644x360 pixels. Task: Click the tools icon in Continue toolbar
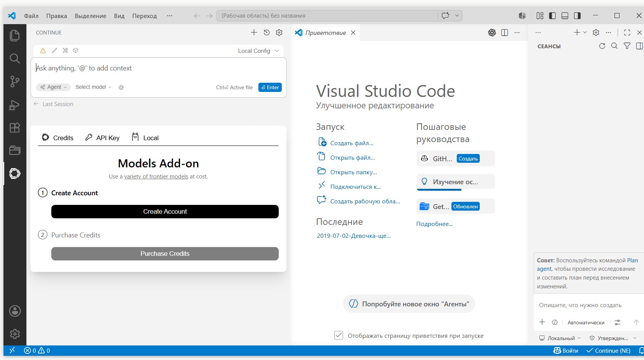pyautogui.click(x=65, y=51)
